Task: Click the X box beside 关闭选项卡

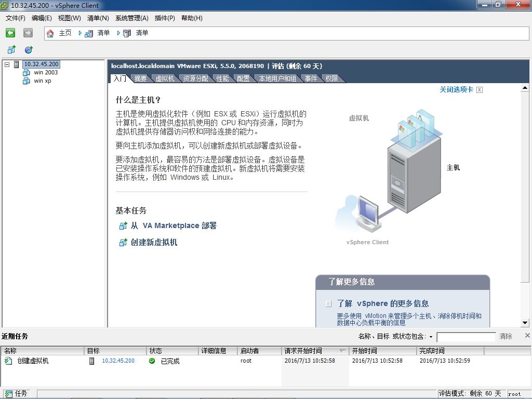Action: pyautogui.click(x=480, y=89)
